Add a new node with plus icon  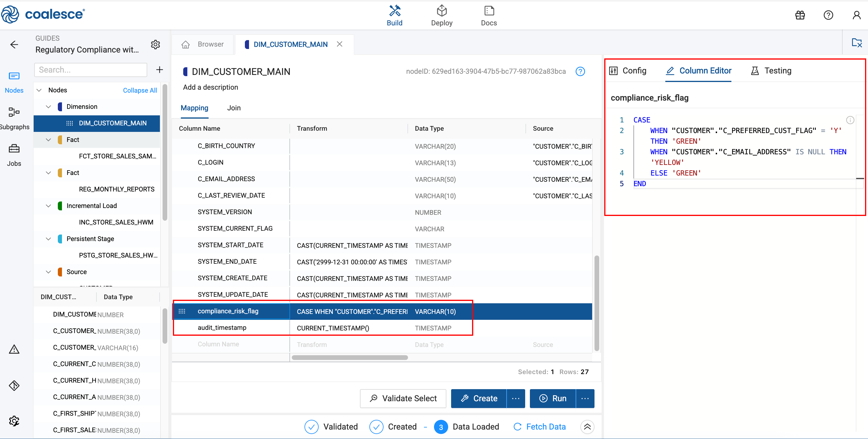pos(159,70)
